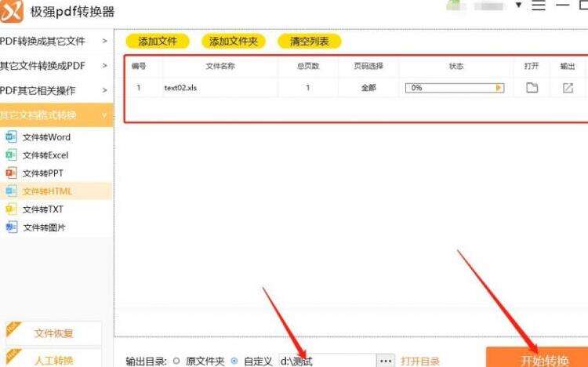
Task: Select 文件转TXT icon
Action: [11, 209]
